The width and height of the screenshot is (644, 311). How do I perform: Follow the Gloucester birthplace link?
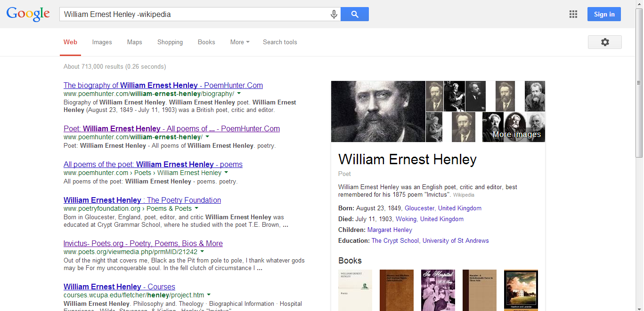[419, 208]
